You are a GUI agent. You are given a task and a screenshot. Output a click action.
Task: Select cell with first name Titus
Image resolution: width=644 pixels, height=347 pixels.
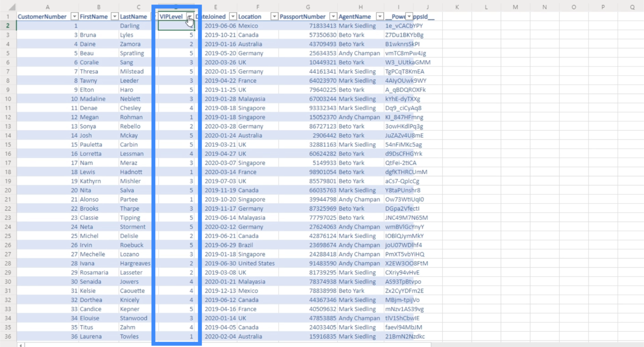[99, 327]
